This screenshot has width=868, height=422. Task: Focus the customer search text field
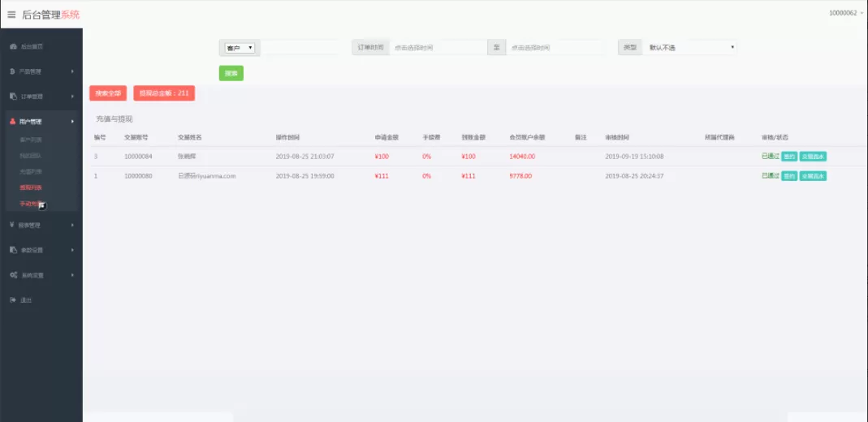pos(300,48)
